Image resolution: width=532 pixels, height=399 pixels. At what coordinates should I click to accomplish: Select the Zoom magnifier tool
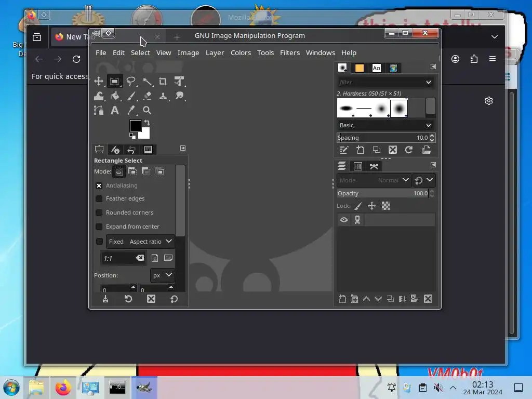point(147,110)
